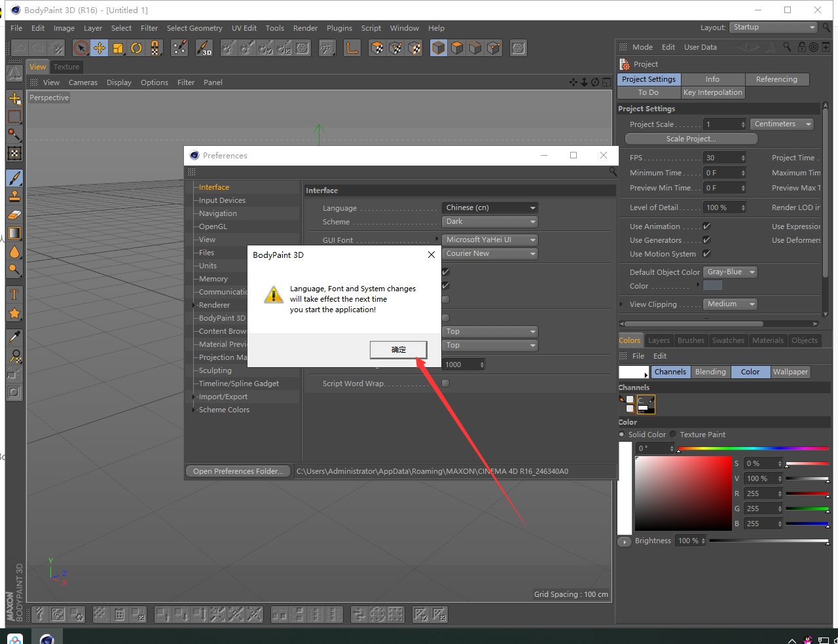Click the Open Preferences Folder button
838x644 pixels.
click(239, 471)
